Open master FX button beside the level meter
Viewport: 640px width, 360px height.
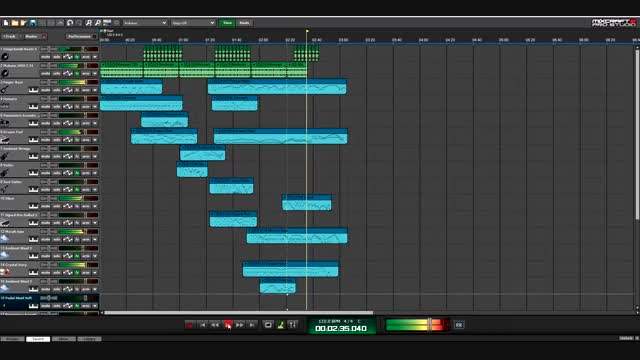coord(459,325)
